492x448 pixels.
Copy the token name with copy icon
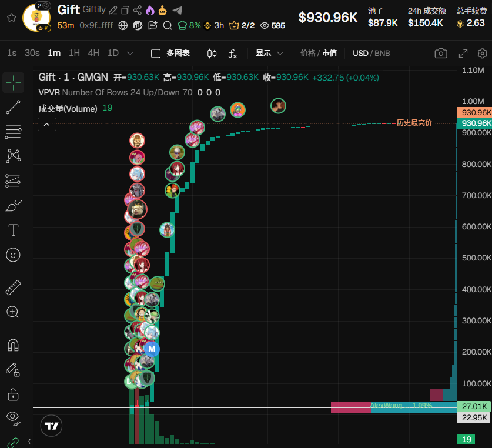click(x=125, y=11)
